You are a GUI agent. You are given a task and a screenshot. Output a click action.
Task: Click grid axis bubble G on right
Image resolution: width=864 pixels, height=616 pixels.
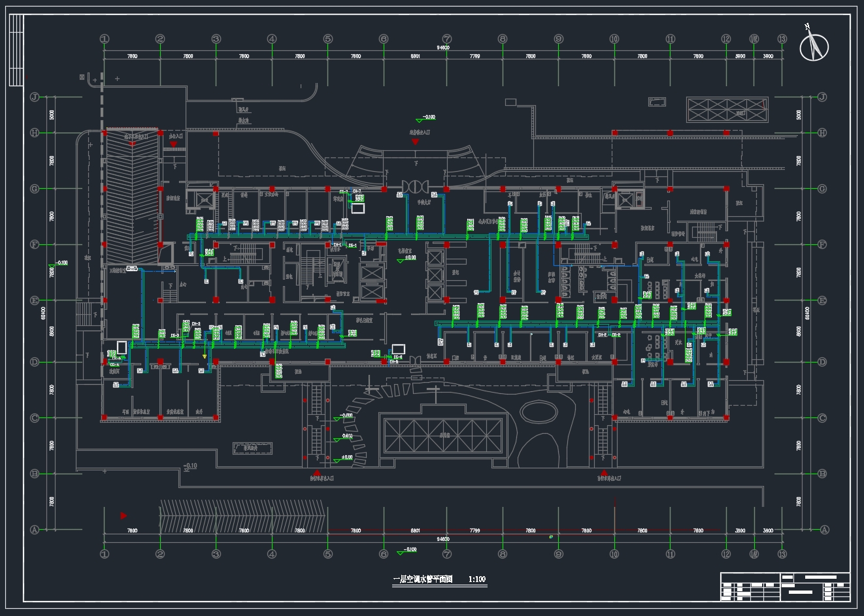tap(822, 189)
